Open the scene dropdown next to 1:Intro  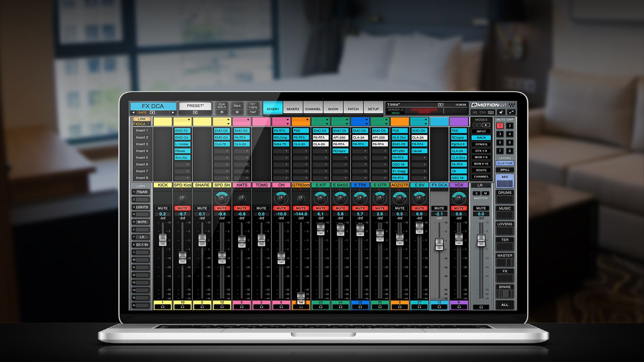point(440,105)
